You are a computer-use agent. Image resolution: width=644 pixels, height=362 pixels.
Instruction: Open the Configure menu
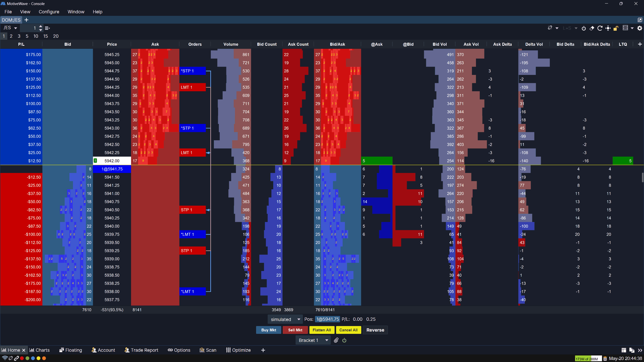tap(49, 12)
